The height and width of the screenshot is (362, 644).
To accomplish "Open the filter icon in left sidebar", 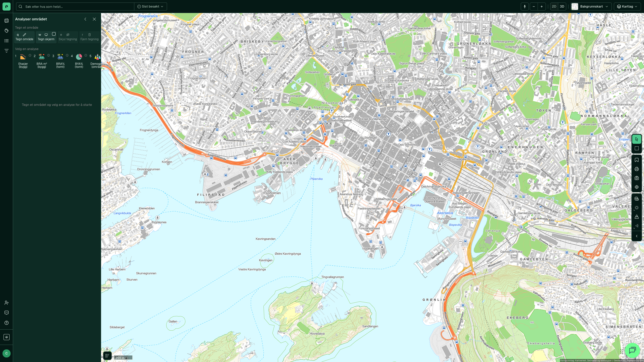I will point(7,51).
